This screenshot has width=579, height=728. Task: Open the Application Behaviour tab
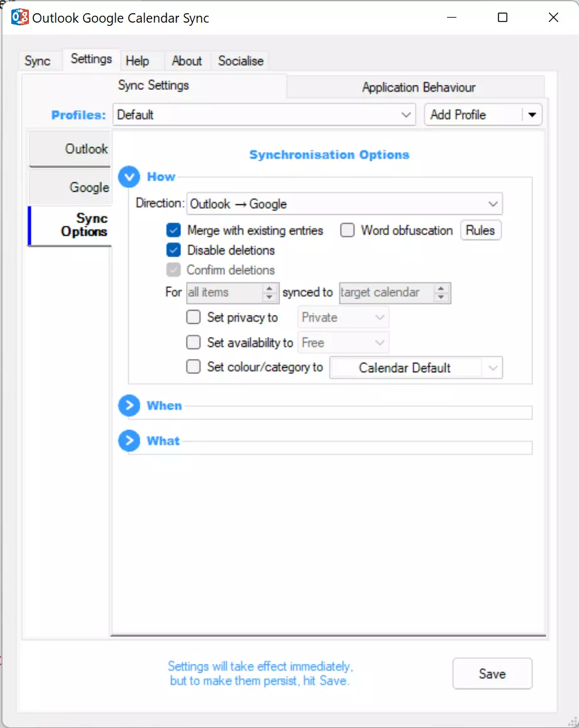[x=418, y=87]
